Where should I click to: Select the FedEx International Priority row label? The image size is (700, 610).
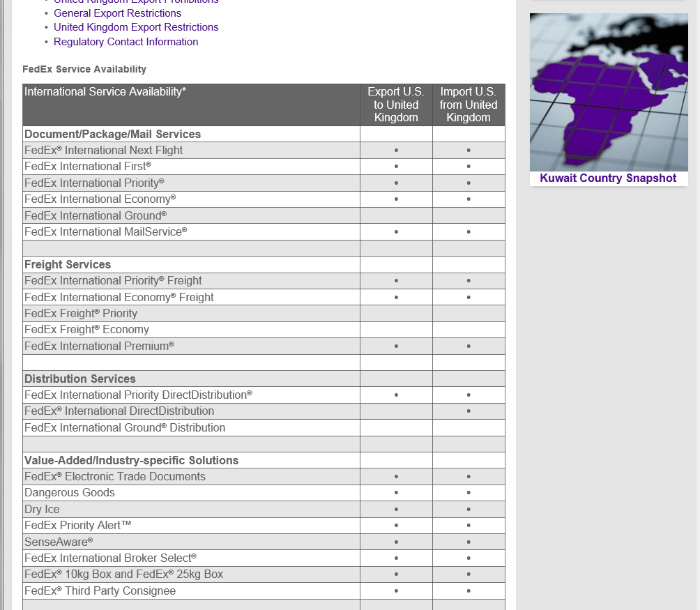[94, 183]
